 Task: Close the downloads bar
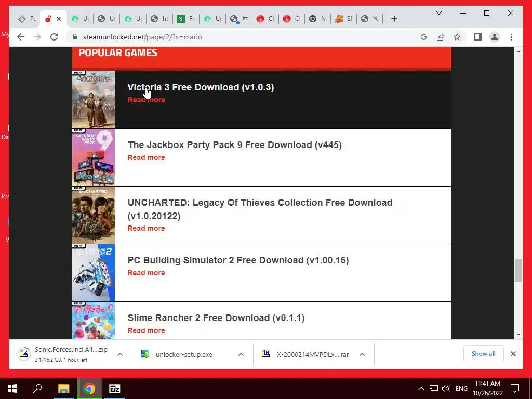point(513,354)
